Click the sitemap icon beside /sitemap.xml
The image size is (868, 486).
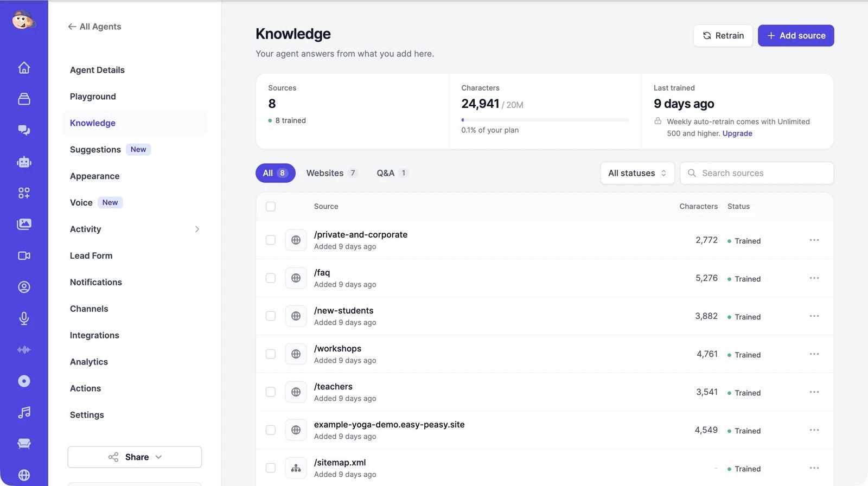(x=296, y=468)
